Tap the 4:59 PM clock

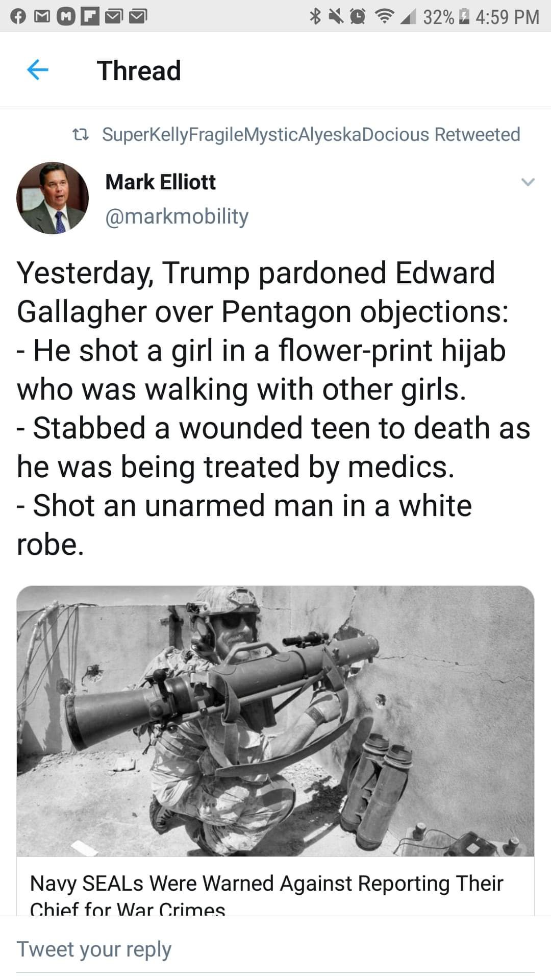[507, 17]
